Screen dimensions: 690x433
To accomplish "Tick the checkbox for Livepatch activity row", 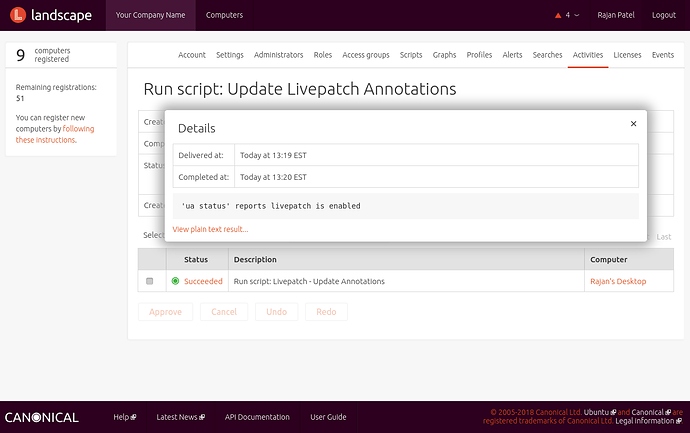I will point(150,281).
